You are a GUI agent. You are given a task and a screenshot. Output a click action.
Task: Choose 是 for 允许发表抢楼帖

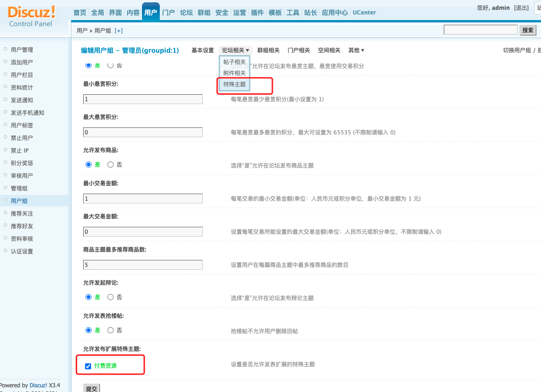(x=88, y=330)
